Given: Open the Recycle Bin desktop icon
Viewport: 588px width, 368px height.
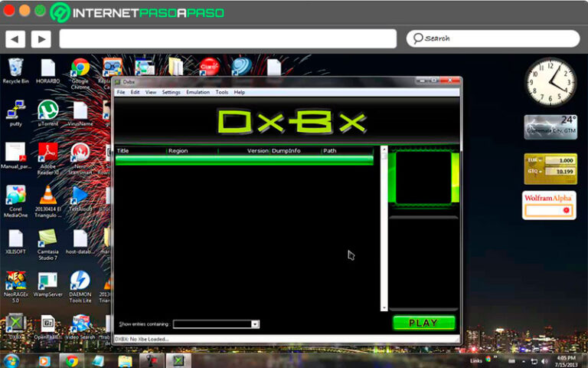Looking at the screenshot, I should pyautogui.click(x=15, y=67).
